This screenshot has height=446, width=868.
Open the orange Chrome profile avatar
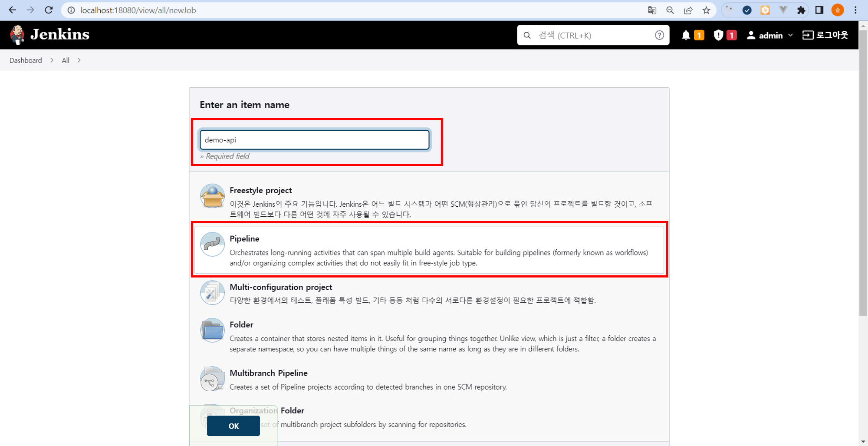[x=838, y=10]
